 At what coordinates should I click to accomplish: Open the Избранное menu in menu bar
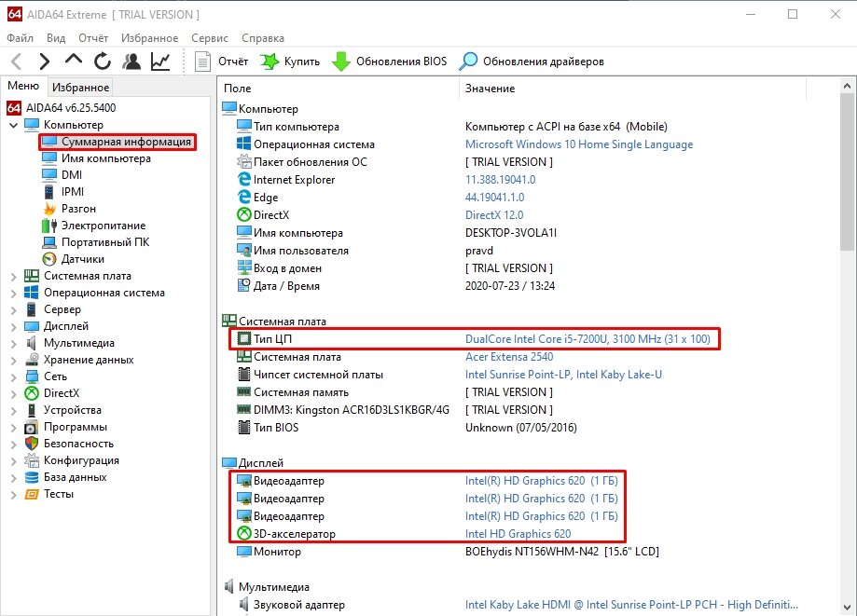pyautogui.click(x=150, y=37)
